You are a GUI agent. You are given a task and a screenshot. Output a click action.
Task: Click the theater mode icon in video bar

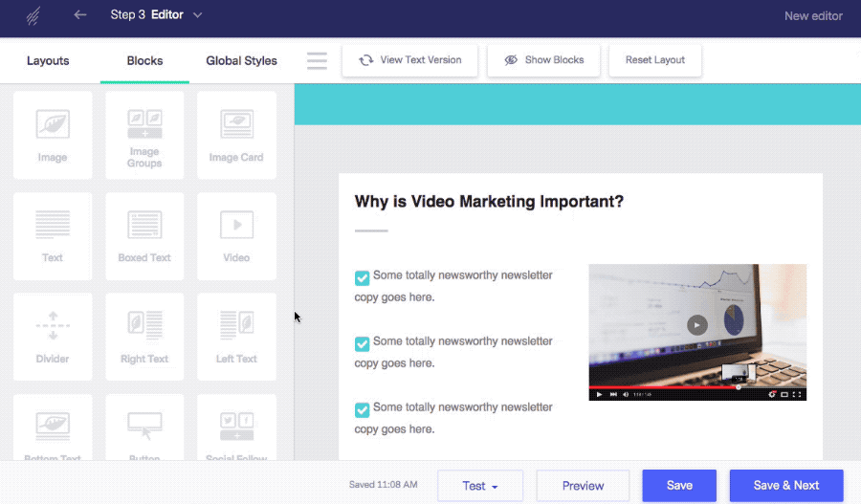[x=784, y=394]
